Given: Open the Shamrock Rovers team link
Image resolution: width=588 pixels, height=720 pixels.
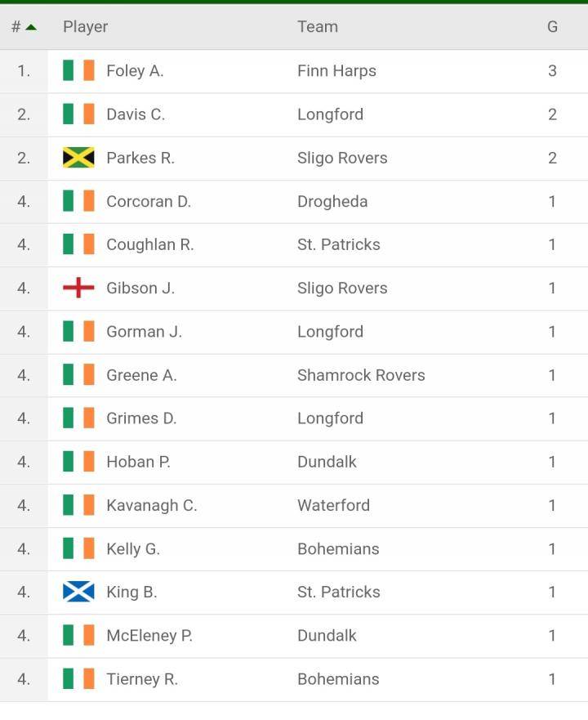Looking at the screenshot, I should 361,374.
